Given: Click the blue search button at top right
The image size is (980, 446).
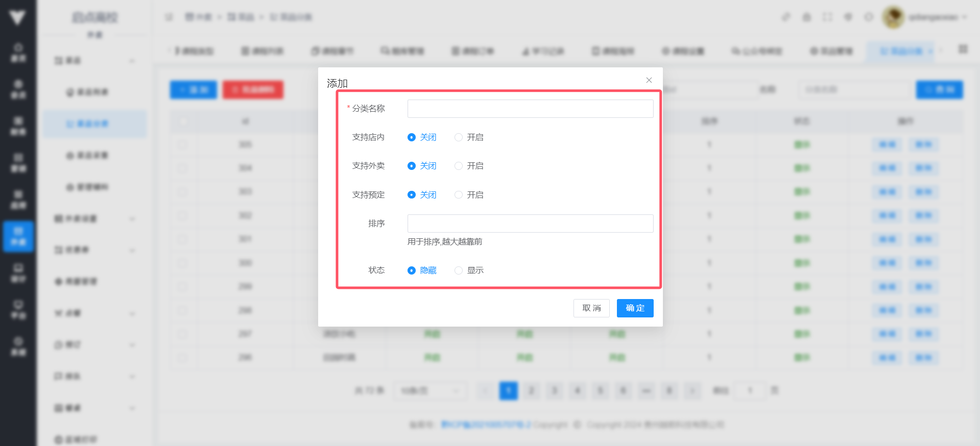Looking at the screenshot, I should click(x=939, y=90).
